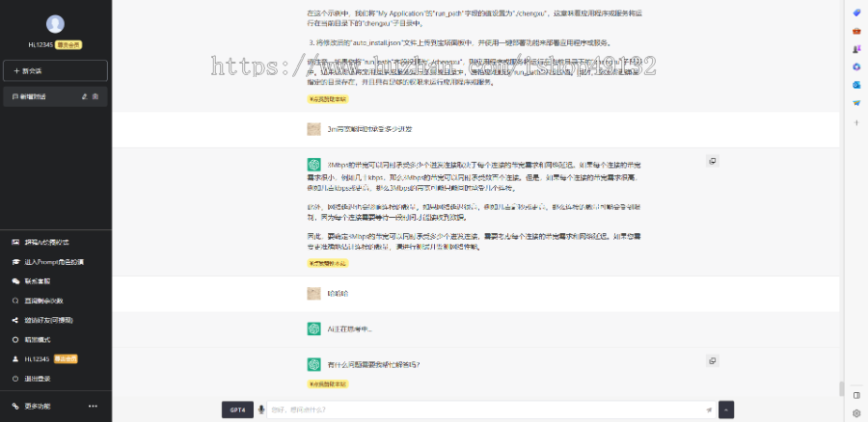Click plus icon to customize browser sidebar
Viewport: 868px width, 422px height.
[856, 122]
